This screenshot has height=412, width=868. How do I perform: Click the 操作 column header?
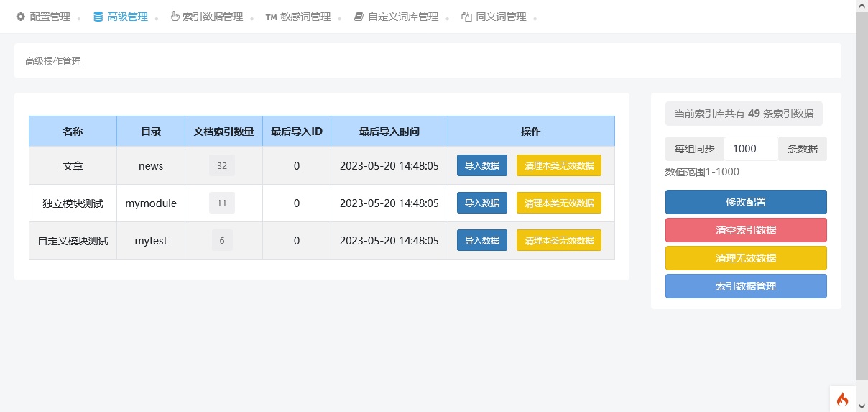(531, 132)
